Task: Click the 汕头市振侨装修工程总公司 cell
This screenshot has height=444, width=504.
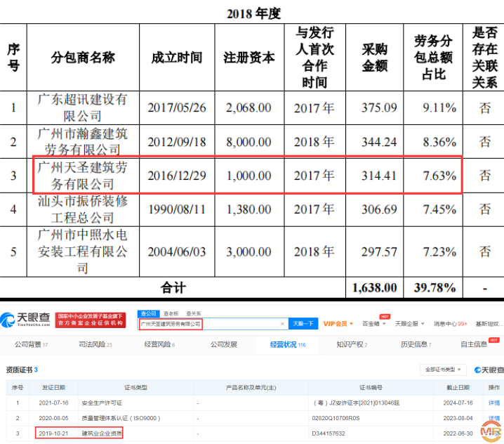Action: (83, 209)
